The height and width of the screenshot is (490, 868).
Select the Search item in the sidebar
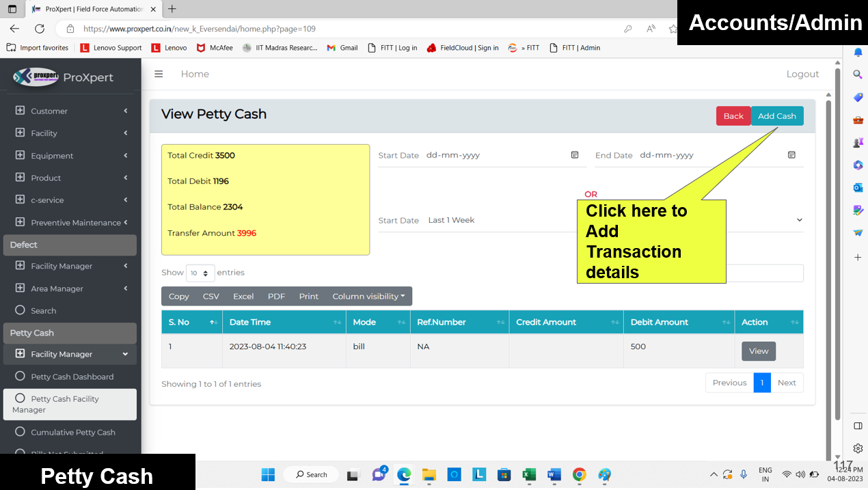click(x=43, y=311)
